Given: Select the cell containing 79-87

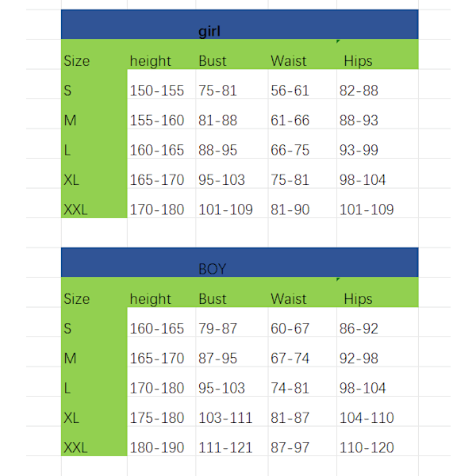Looking at the screenshot, I should 218,328.
